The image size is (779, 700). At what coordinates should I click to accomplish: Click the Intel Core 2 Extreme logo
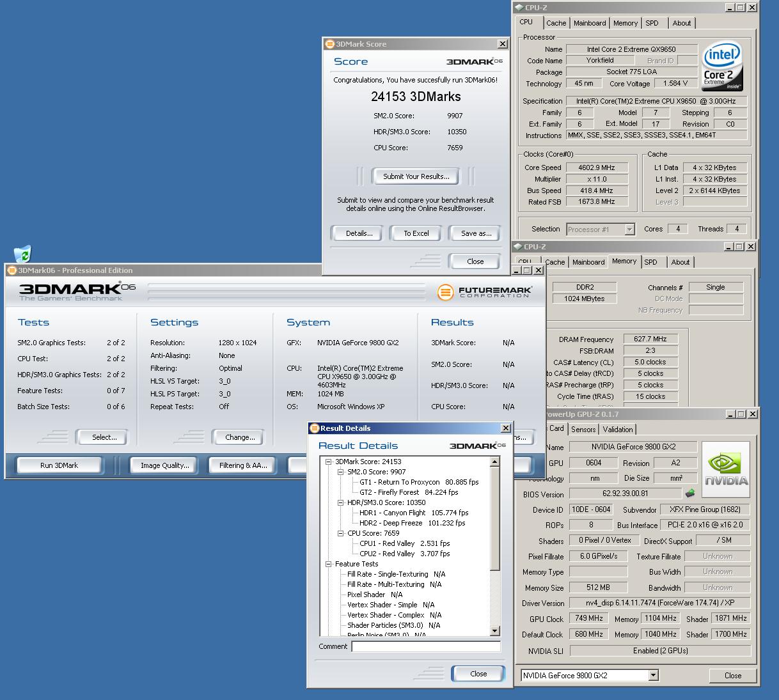[722, 66]
